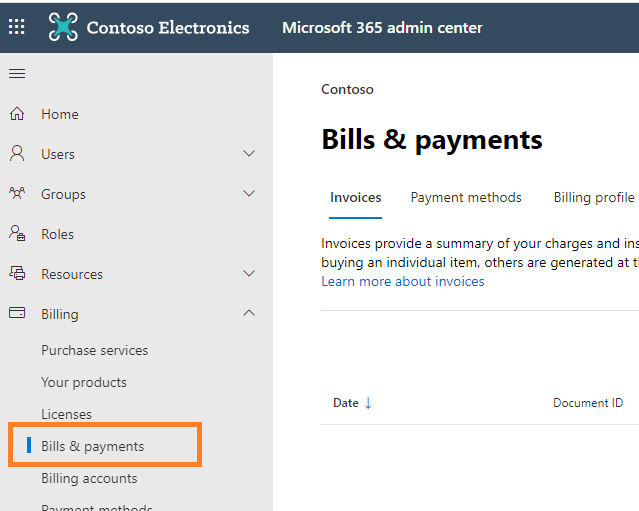The width and height of the screenshot is (639, 511).
Task: Open the Billing profile tab
Action: click(594, 198)
